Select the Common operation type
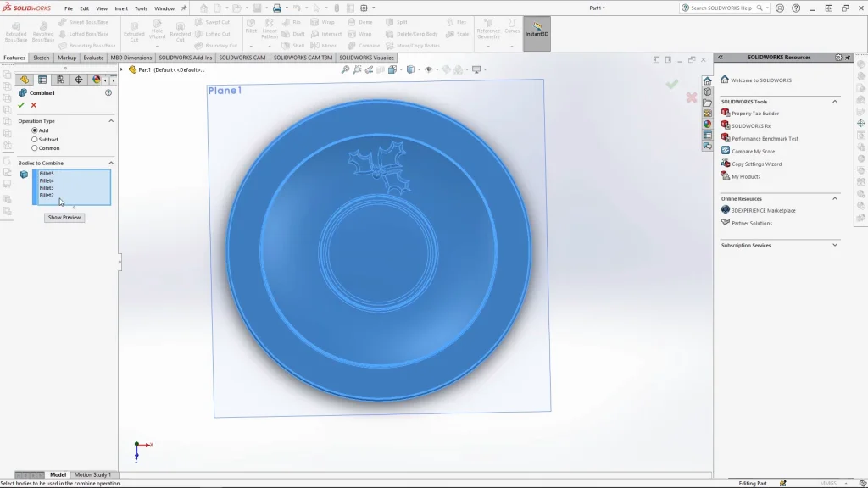Viewport: 868px width, 488px height. (35, 148)
